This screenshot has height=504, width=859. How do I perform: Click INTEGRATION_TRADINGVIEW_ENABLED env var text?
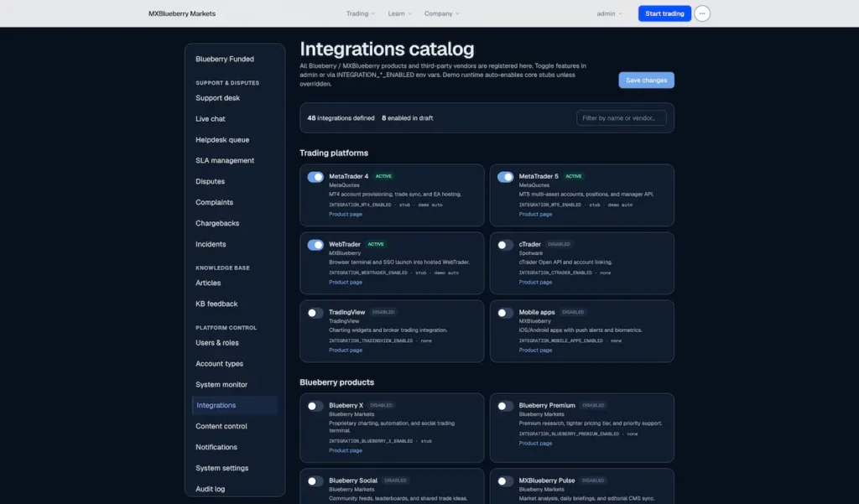371,340
